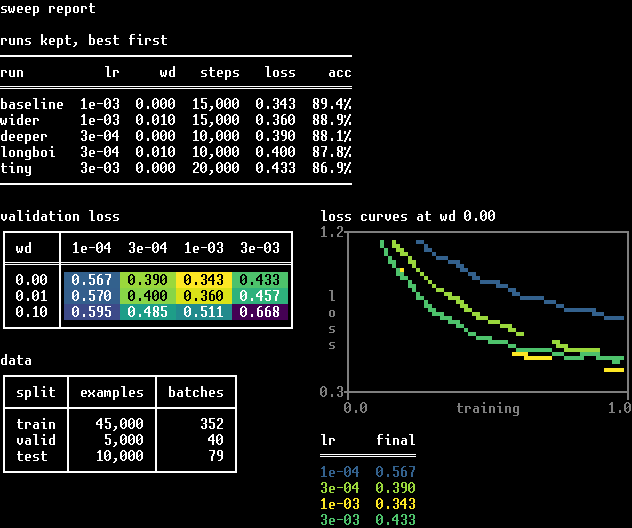
Task: Click the 79 batches value
Action: click(216, 456)
